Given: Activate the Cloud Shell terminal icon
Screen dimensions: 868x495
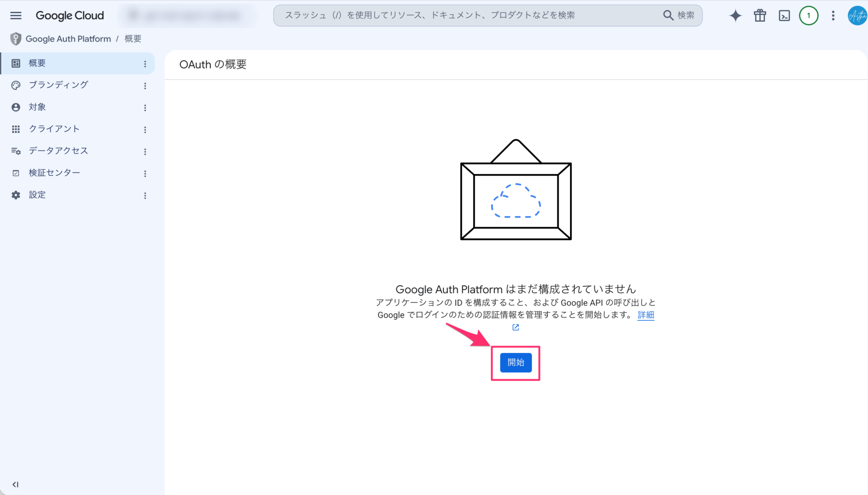Looking at the screenshot, I should [x=784, y=15].
